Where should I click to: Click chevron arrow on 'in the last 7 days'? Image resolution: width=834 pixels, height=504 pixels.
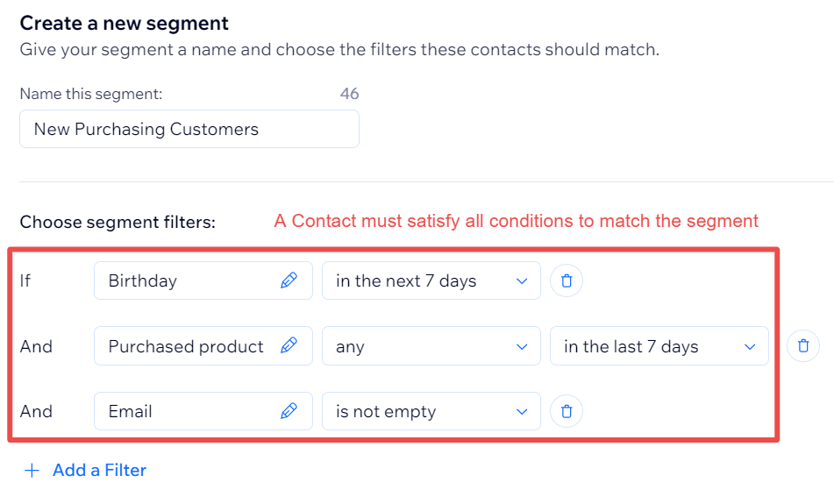click(x=750, y=347)
